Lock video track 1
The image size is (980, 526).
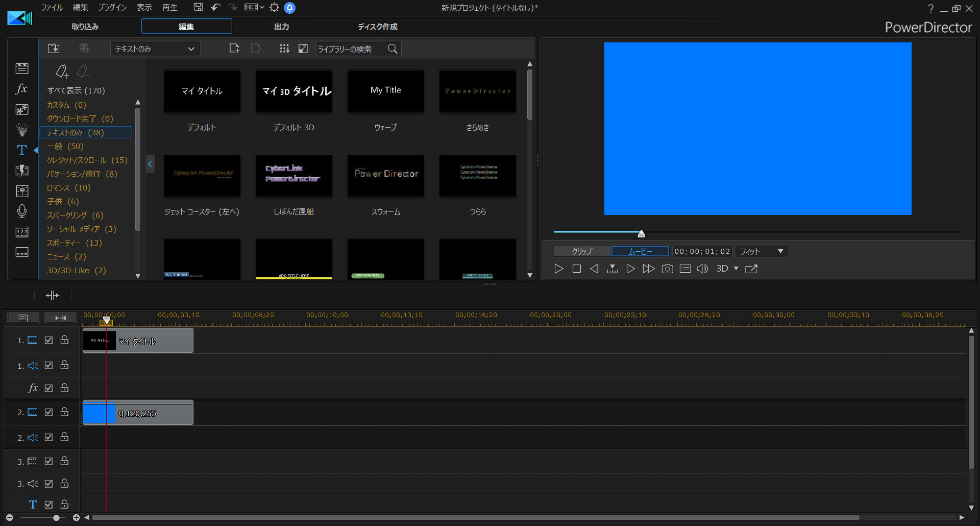click(64, 340)
